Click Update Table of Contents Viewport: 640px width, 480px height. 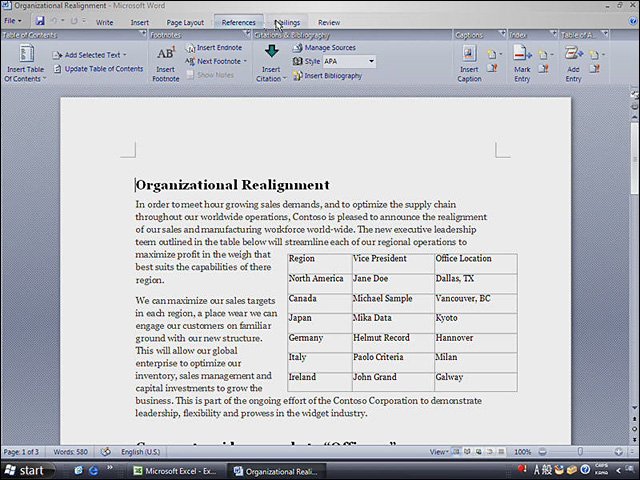pos(99,69)
